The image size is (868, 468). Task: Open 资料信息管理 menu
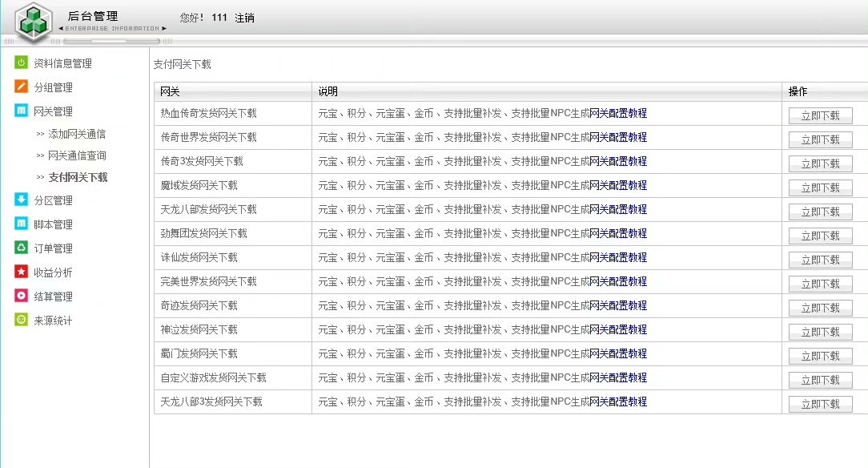(62, 63)
